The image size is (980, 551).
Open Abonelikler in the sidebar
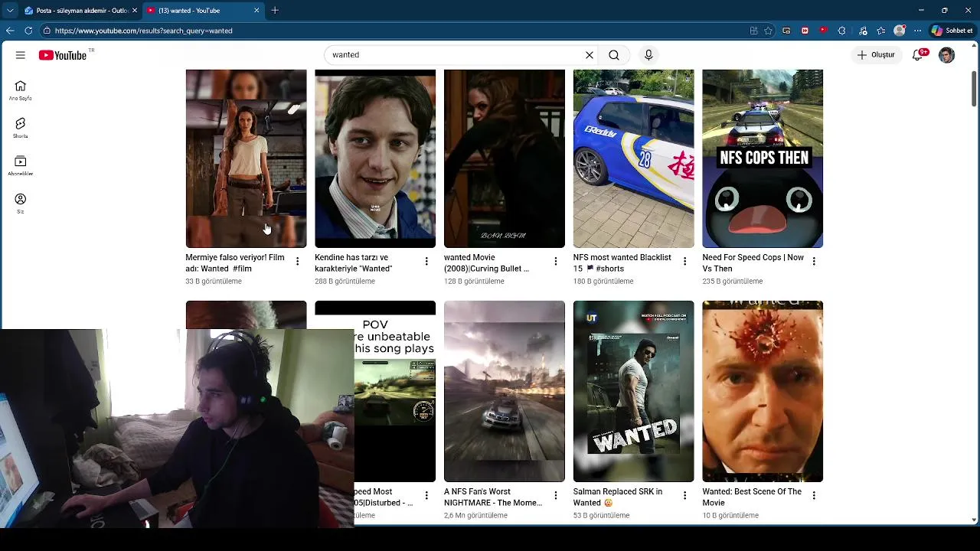[x=21, y=165]
